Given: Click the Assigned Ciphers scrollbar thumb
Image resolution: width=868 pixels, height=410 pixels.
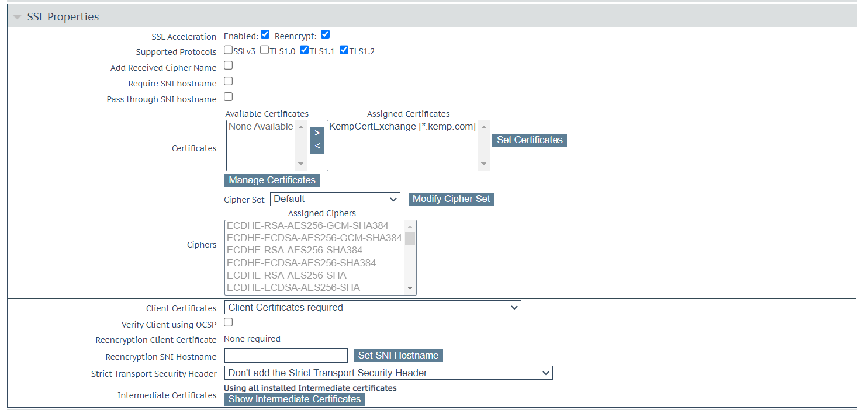Looking at the screenshot, I should [x=410, y=238].
